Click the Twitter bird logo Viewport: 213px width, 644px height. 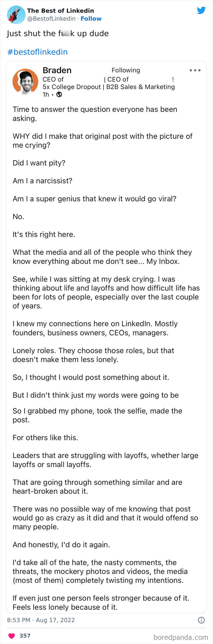pos(201,10)
